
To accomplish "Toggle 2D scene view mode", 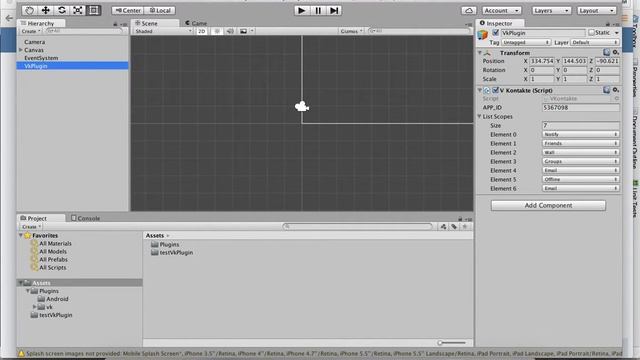I will tap(202, 31).
